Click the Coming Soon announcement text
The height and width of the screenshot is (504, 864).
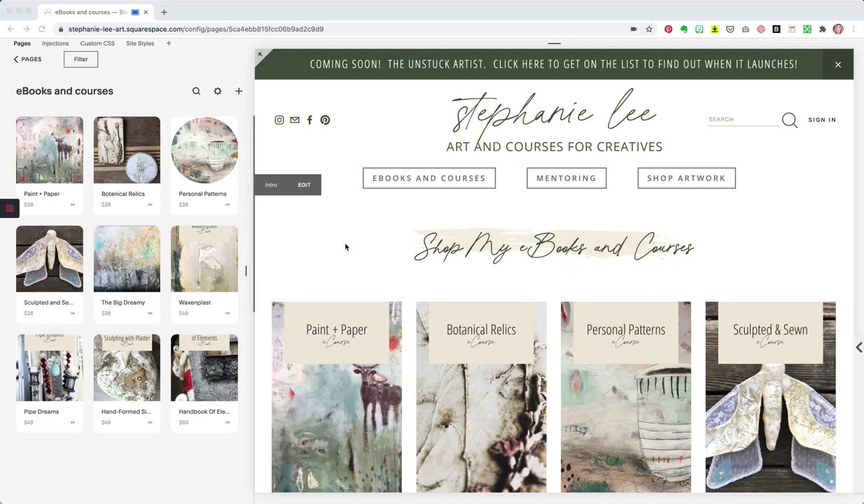554,64
